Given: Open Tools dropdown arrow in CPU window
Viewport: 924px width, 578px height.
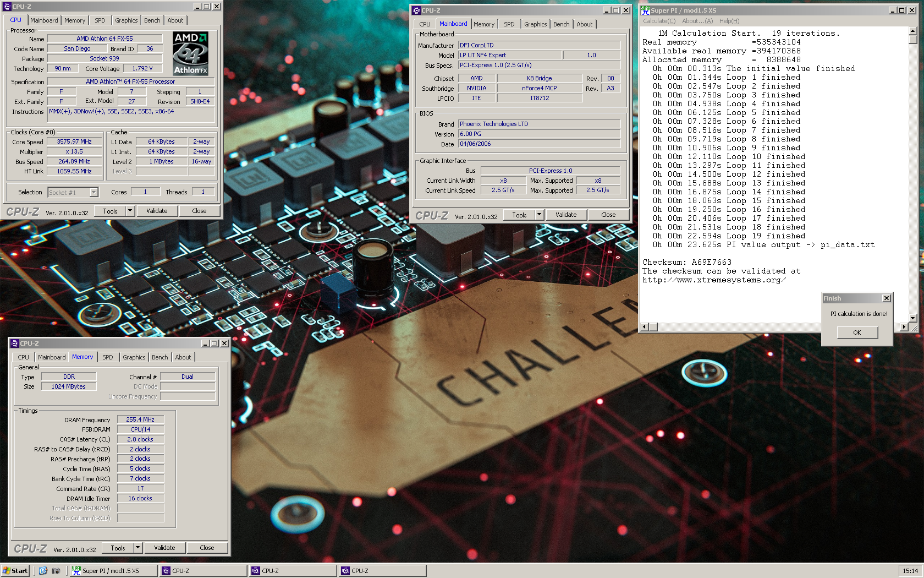Looking at the screenshot, I should (x=130, y=211).
